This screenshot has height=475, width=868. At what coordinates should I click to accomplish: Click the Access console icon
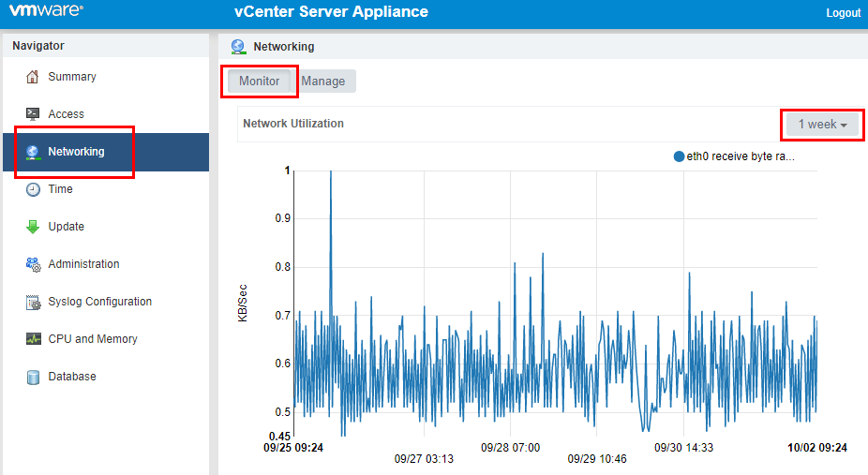33,114
